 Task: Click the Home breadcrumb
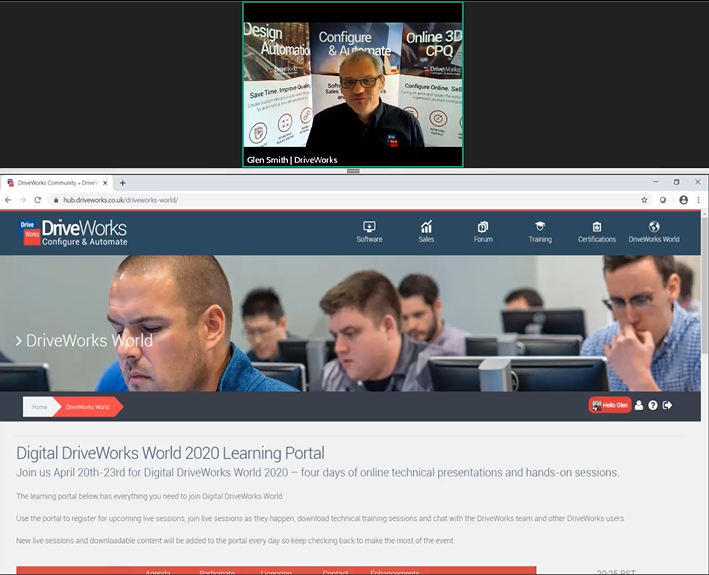coord(39,407)
